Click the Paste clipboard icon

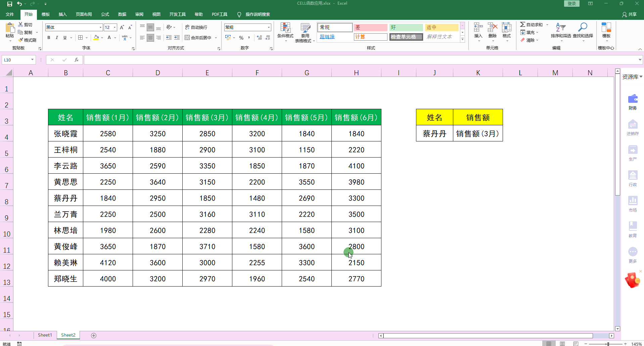(10, 28)
